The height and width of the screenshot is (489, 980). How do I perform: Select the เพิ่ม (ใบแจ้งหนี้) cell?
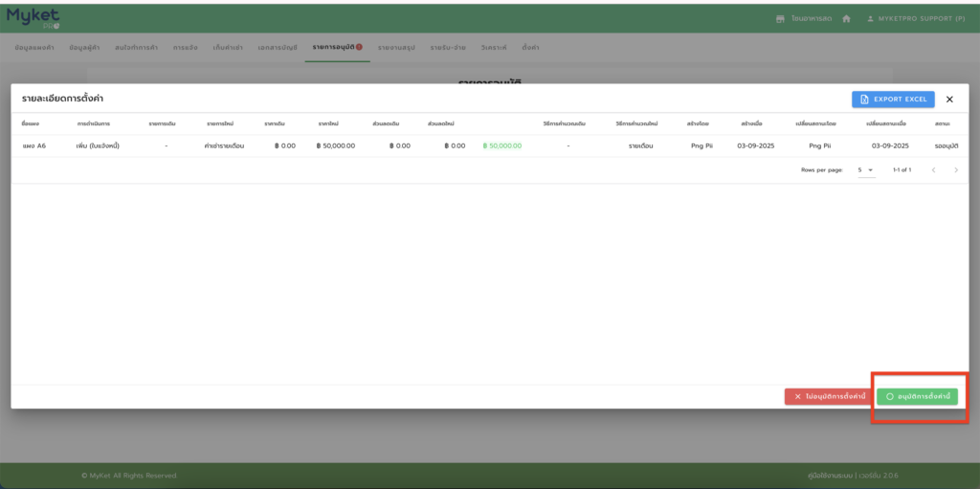pyautogui.click(x=99, y=145)
